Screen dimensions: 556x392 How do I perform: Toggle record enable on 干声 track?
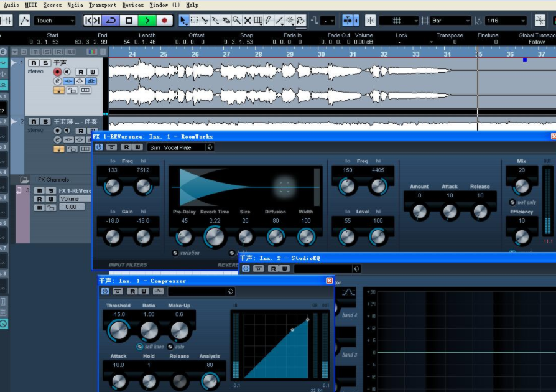[57, 72]
